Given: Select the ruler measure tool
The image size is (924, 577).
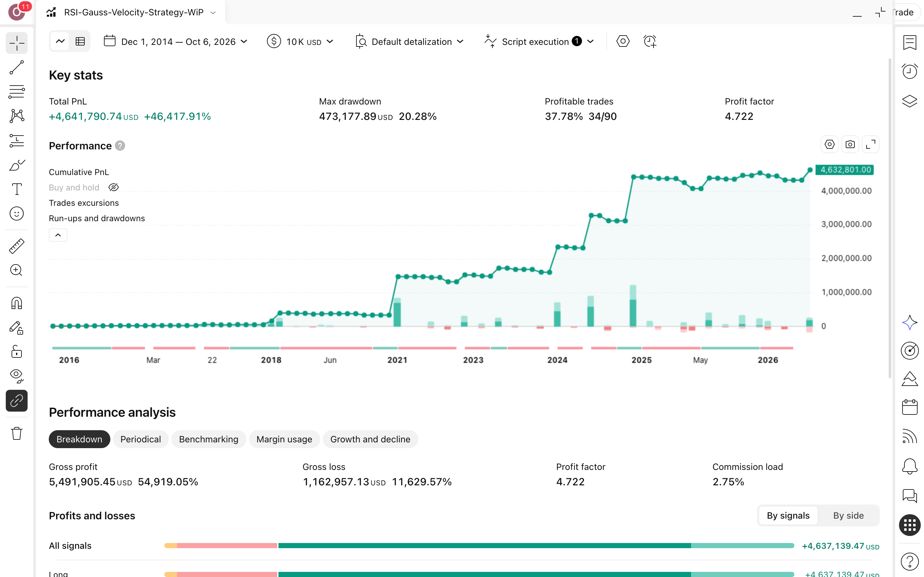Looking at the screenshot, I should tap(16, 246).
